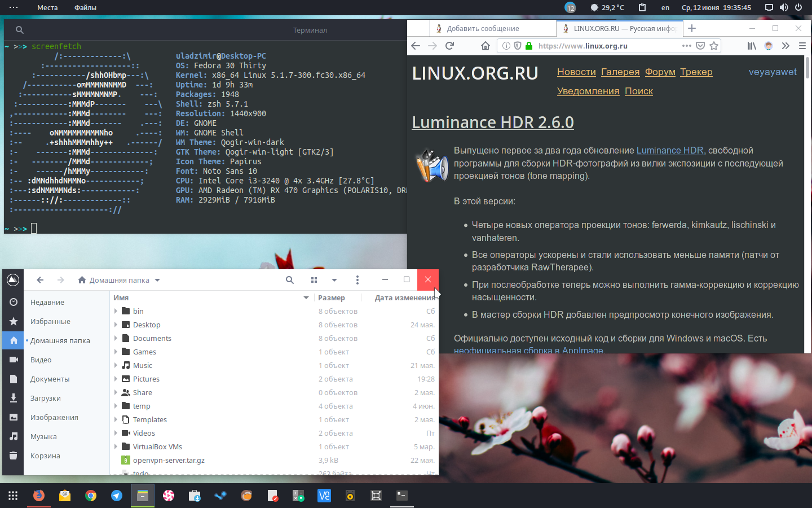812x508 pixels.
Task: Open Steam from the dock
Action: (220, 496)
